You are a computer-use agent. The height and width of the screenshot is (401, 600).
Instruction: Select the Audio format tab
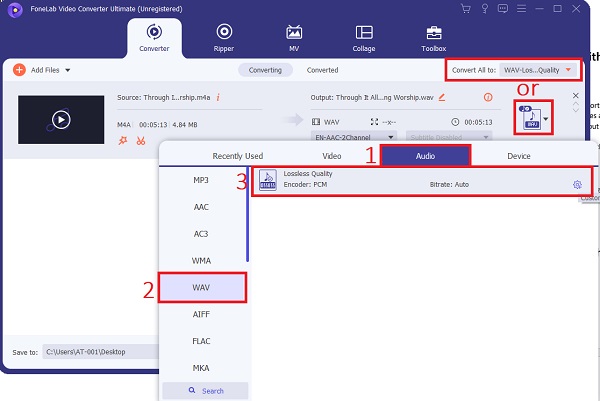tap(425, 156)
